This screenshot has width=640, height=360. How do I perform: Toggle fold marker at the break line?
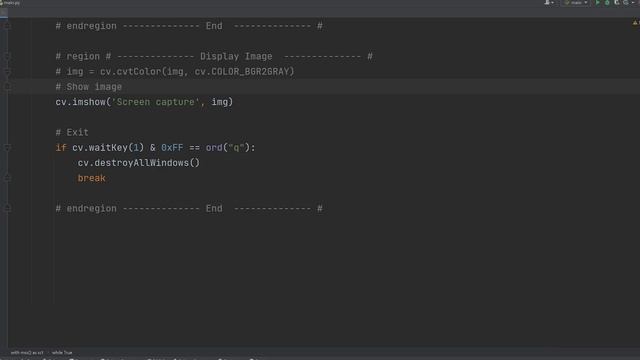click(7, 178)
